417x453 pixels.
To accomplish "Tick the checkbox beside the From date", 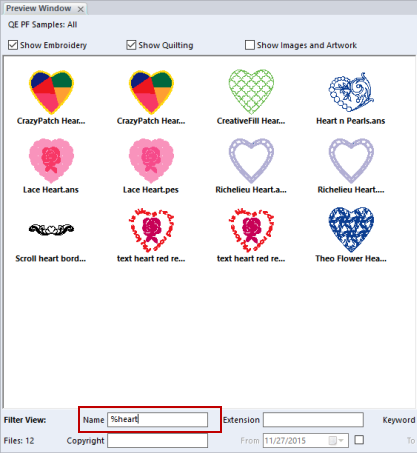I will point(359,440).
